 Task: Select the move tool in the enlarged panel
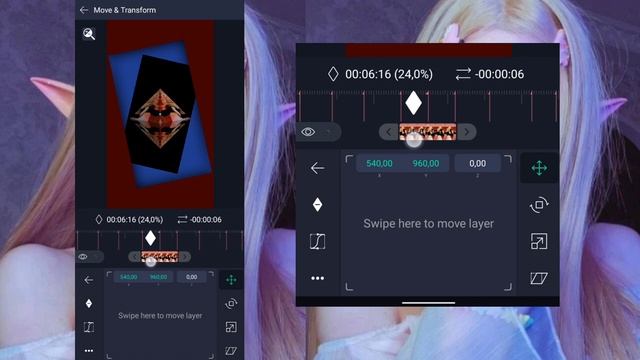[x=539, y=168]
